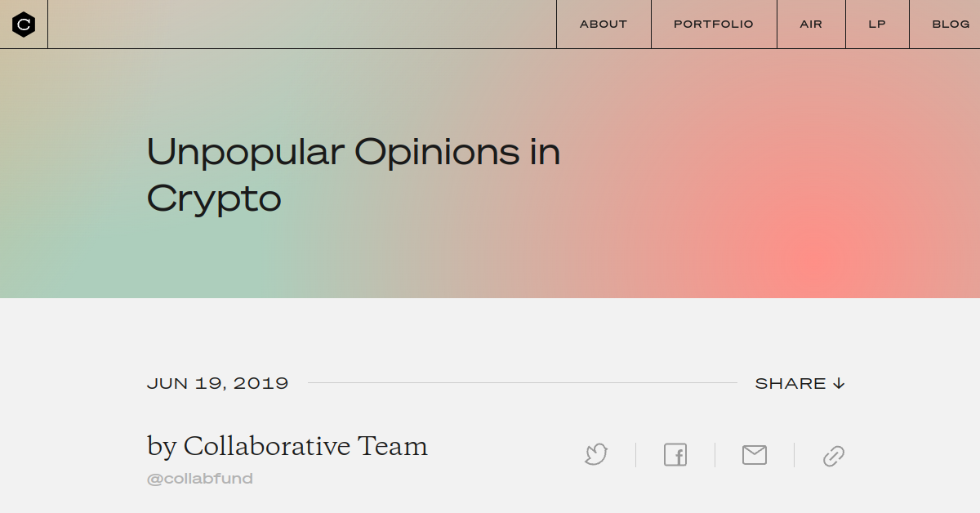
Task: Copy the article link using the chain icon
Action: coord(833,455)
